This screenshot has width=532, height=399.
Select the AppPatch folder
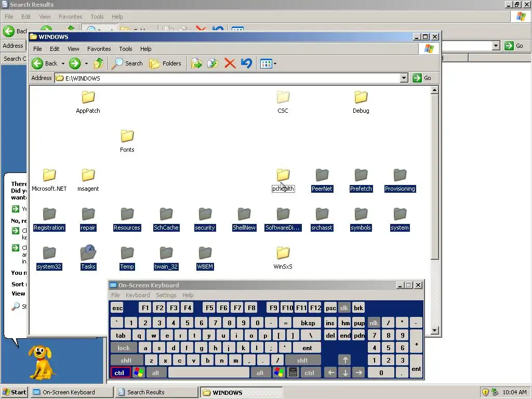pyautogui.click(x=88, y=102)
